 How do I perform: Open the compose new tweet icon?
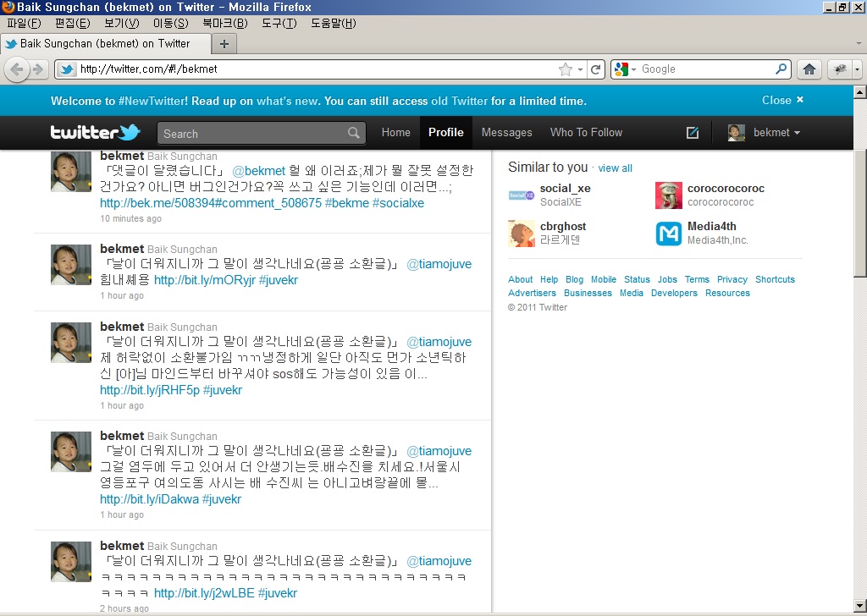click(693, 133)
